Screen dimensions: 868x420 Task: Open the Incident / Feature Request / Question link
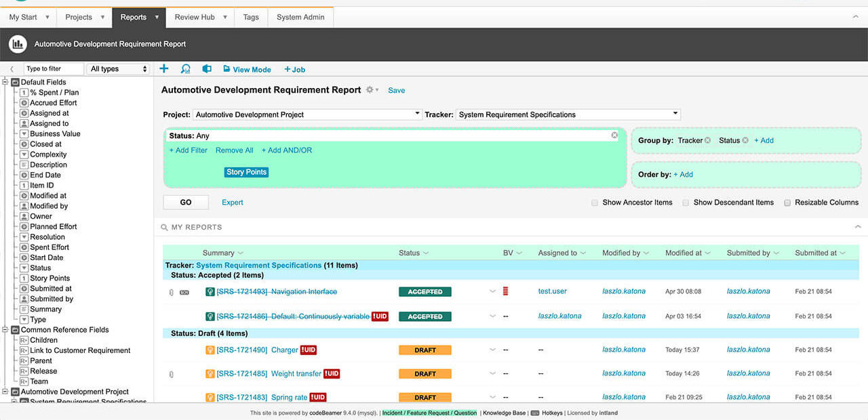(429, 413)
